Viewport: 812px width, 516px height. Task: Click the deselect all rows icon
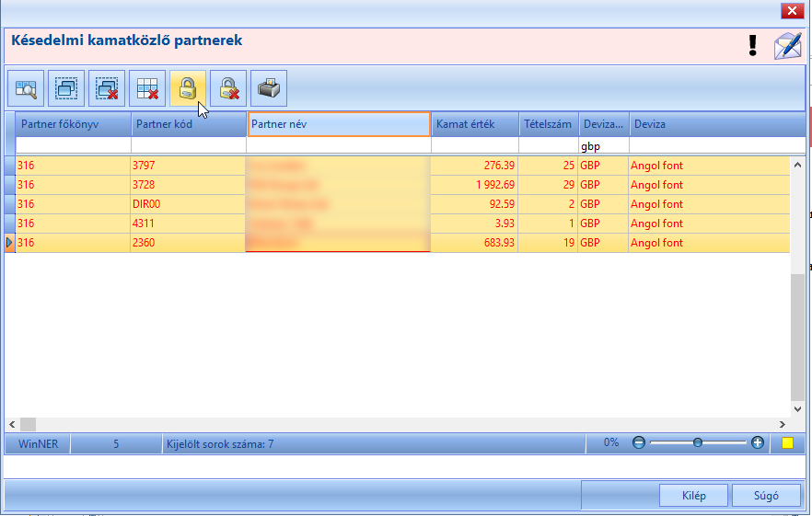coord(107,88)
